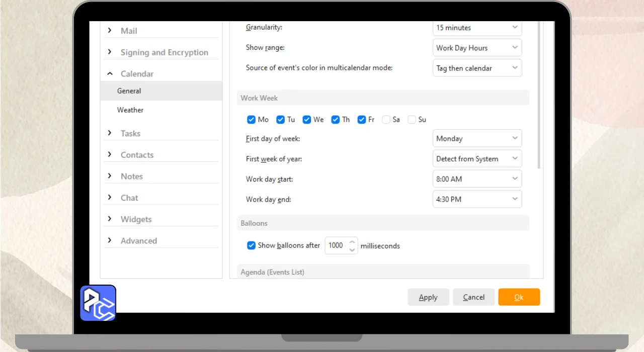Screen dimensions: 644x352
Task: Open the Show range dropdown
Action: [477, 48]
